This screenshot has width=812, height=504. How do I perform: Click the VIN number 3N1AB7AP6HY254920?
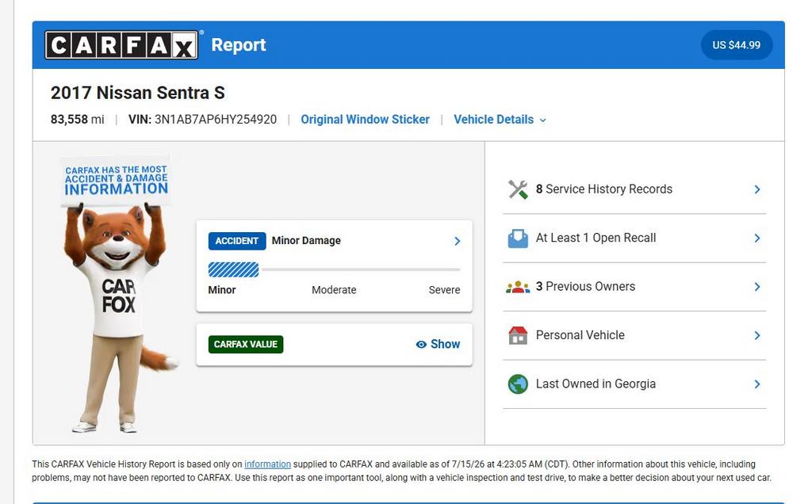(216, 120)
